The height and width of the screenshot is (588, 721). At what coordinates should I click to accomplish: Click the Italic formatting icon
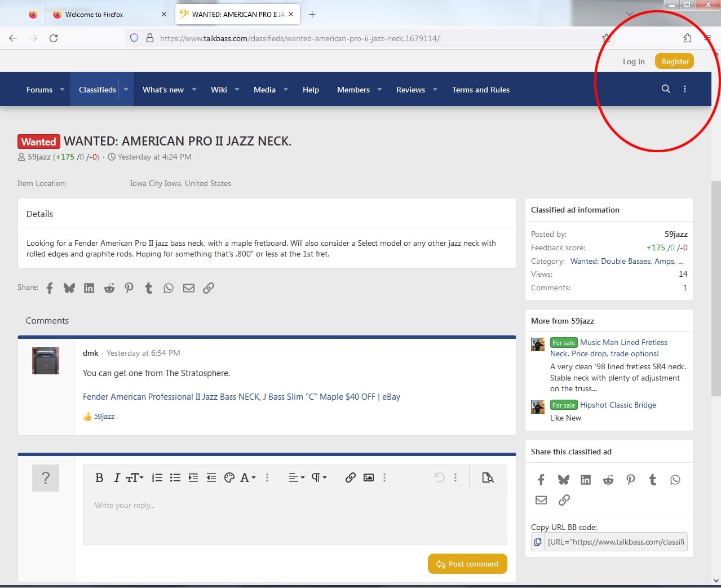(117, 478)
